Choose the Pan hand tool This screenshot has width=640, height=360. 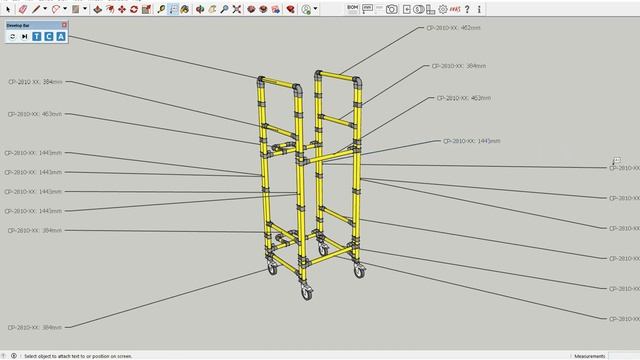click(212, 9)
